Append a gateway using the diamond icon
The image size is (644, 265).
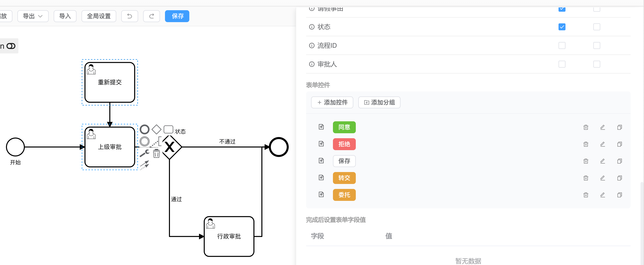pyautogui.click(x=157, y=129)
